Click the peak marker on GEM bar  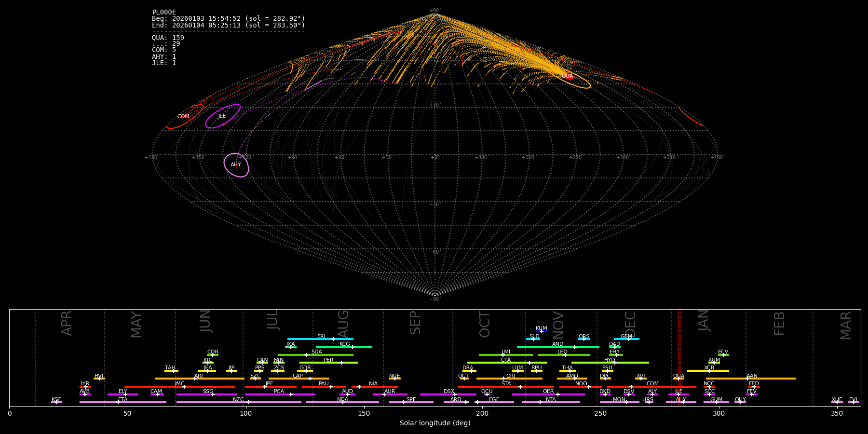(x=628, y=339)
